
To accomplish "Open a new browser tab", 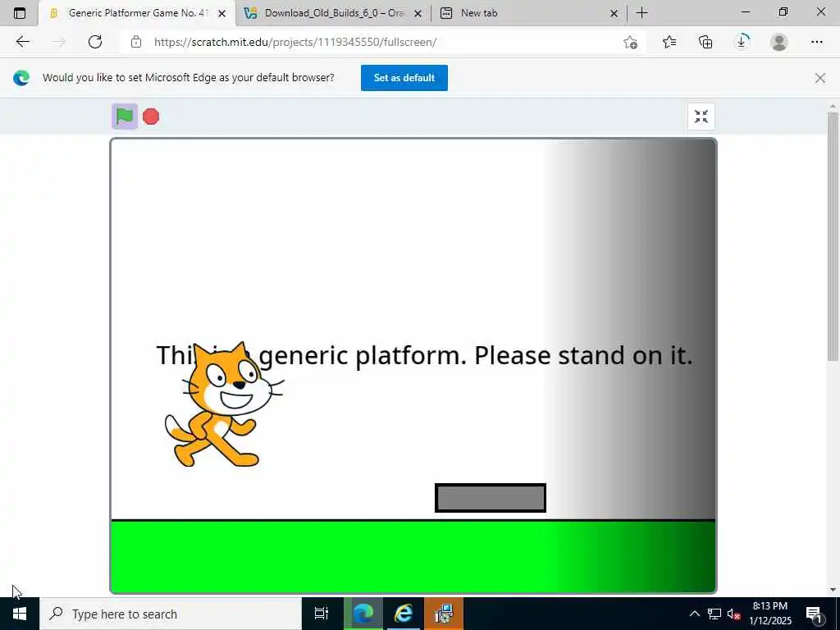I will click(641, 13).
